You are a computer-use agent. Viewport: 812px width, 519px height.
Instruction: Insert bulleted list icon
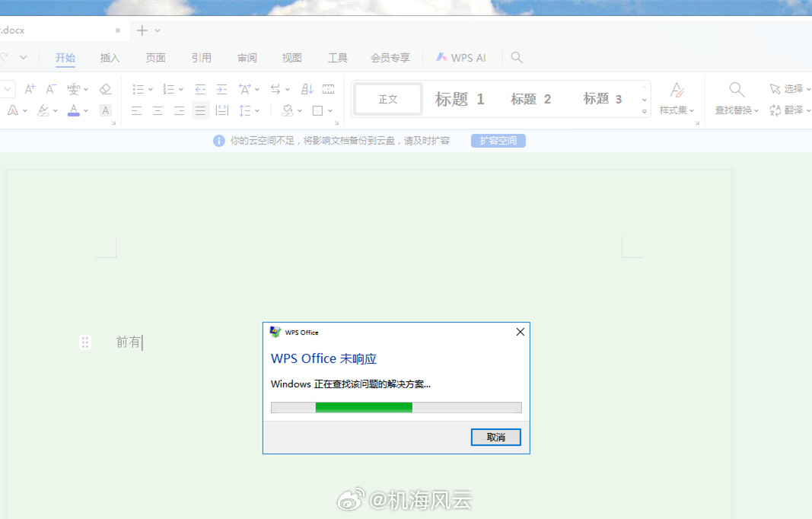pos(138,89)
